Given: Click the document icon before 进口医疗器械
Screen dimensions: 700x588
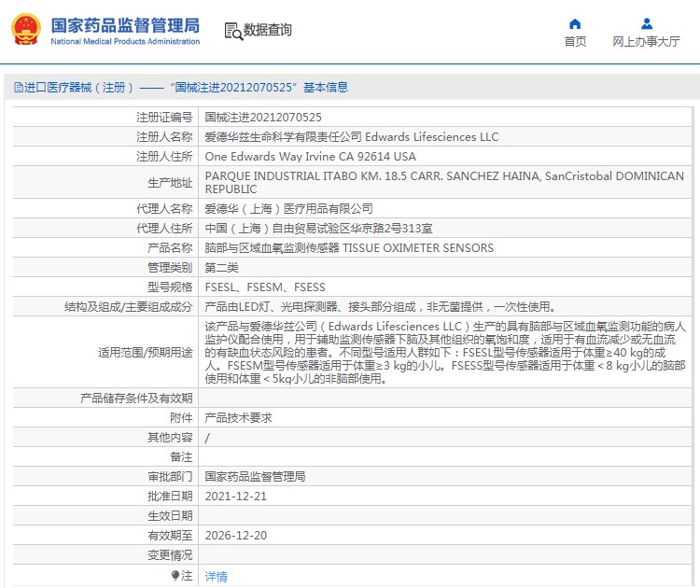Looking at the screenshot, I should coord(19,87).
